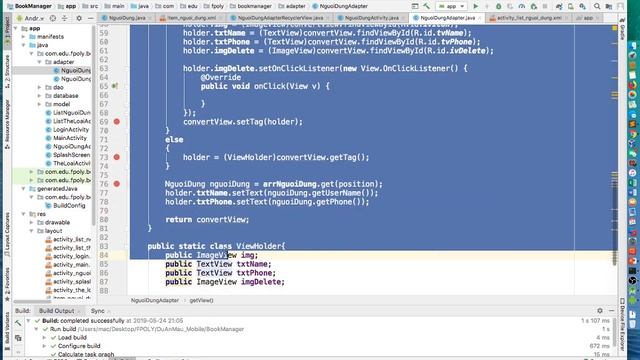Switch to NguoiDungAdapterRecyclerView.java tab

[x=280, y=18]
